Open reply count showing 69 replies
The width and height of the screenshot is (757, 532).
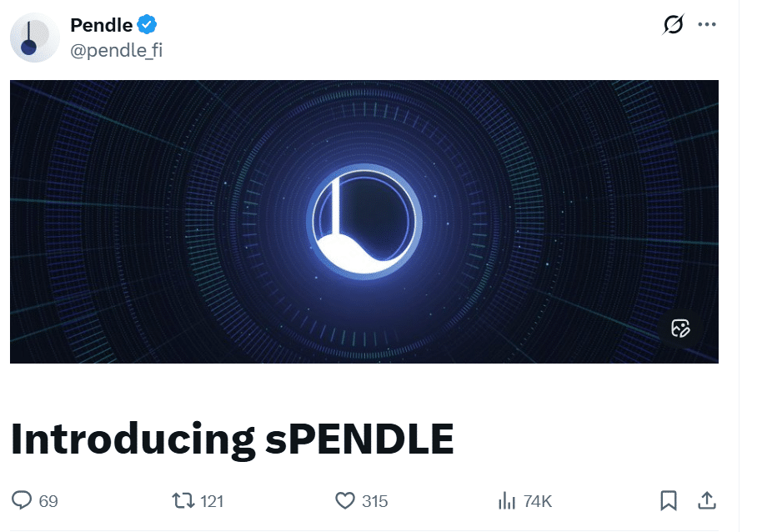(x=48, y=501)
